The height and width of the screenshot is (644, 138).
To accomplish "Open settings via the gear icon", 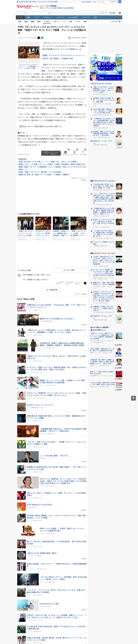I will click(120, 13).
